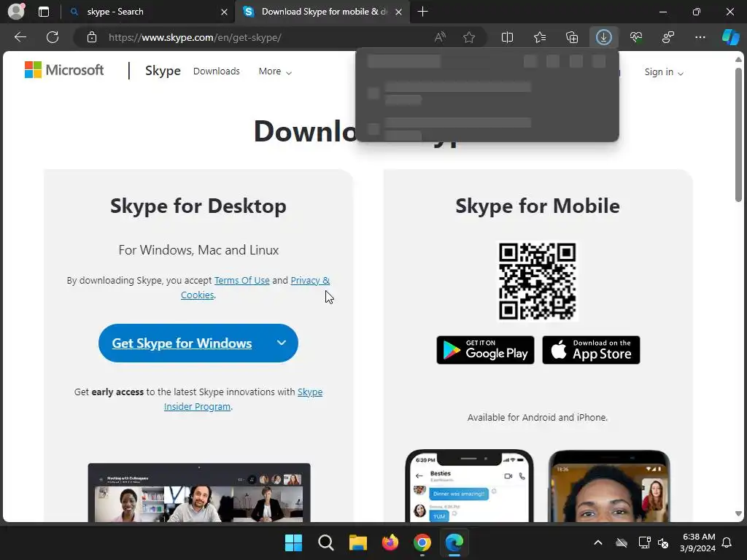Open clock showing 6:38 AM 3/9/2024
Screen dimensions: 747x560
pos(698,542)
